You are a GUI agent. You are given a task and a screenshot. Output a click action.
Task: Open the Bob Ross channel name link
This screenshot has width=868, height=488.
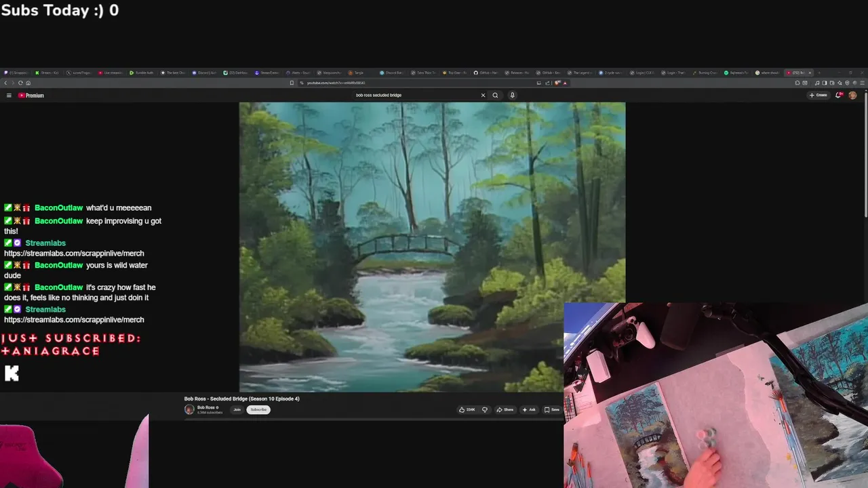click(205, 407)
